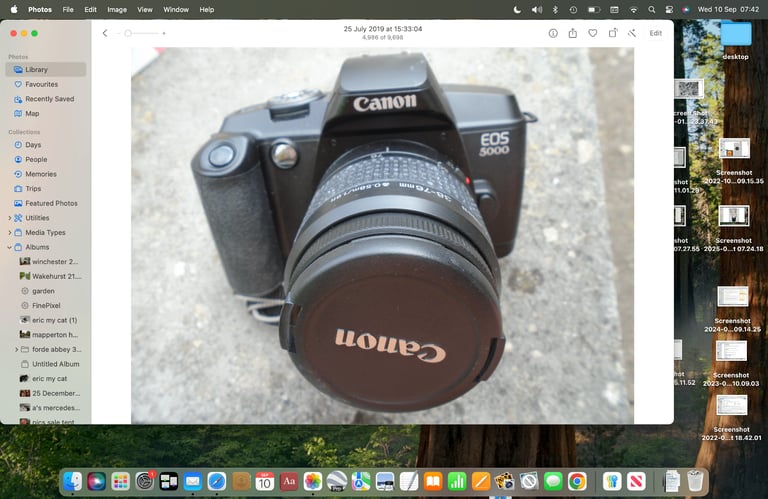Viewport: 768px width, 499px height.
Task: Show photo info with the Info icon
Action: click(x=553, y=33)
